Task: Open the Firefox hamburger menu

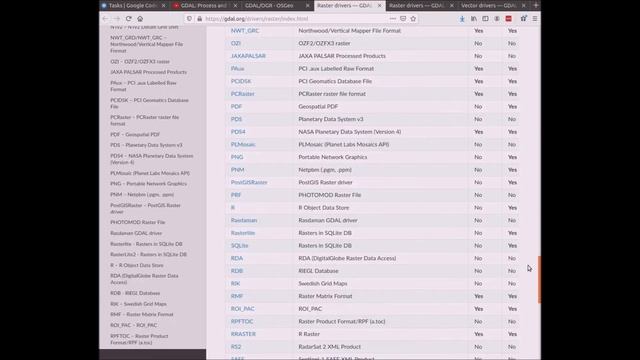Action: (535, 19)
